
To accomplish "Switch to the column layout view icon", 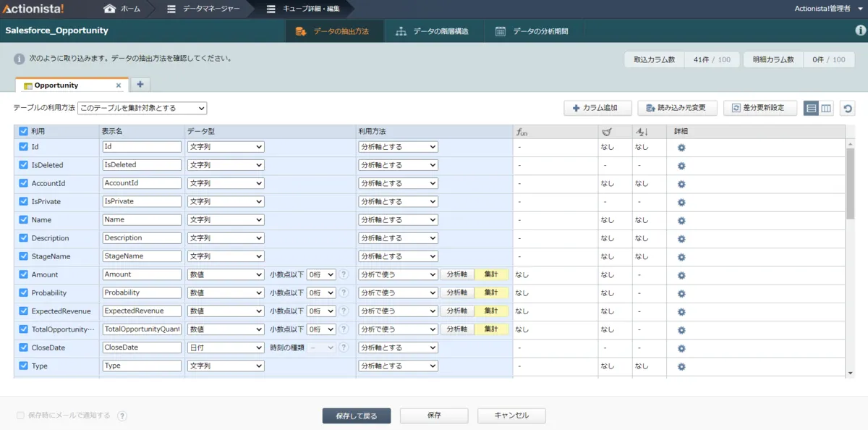I will [825, 106].
